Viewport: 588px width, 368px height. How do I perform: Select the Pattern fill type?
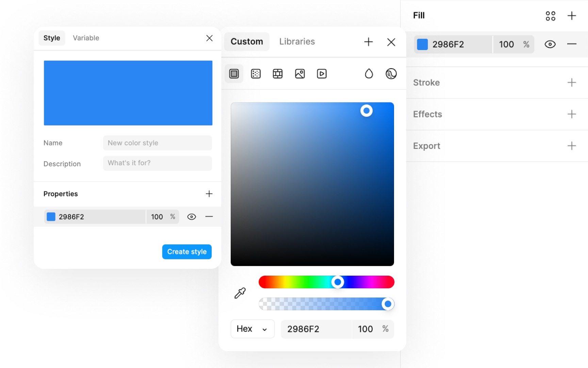point(256,73)
